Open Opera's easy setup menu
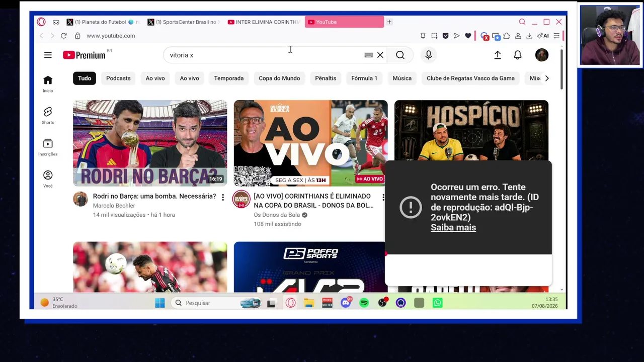 [556, 36]
